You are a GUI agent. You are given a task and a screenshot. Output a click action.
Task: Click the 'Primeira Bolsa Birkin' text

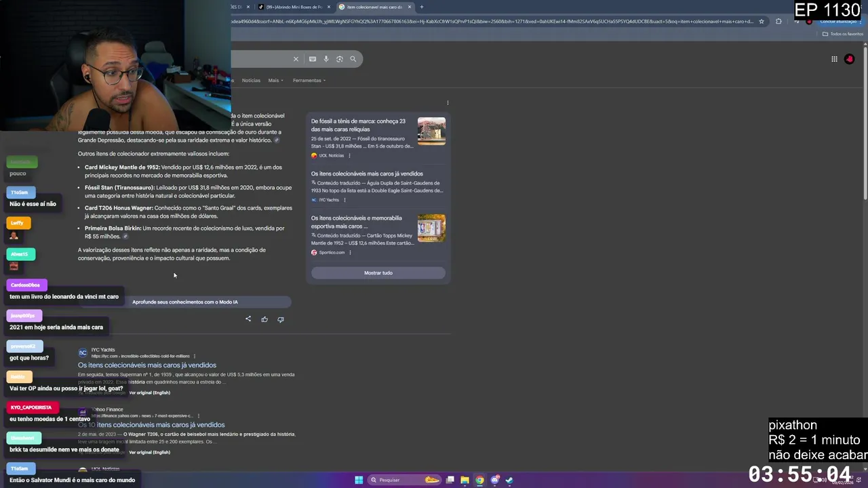[x=113, y=228]
